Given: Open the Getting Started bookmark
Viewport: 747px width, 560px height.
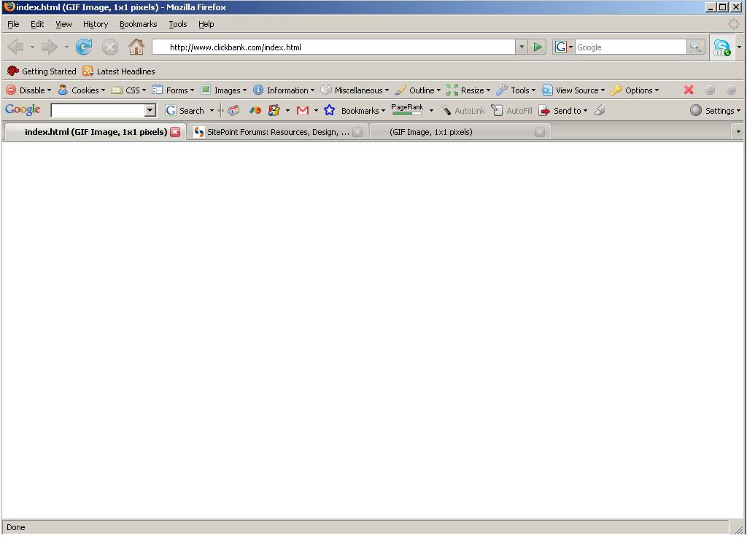Looking at the screenshot, I should (x=42, y=71).
